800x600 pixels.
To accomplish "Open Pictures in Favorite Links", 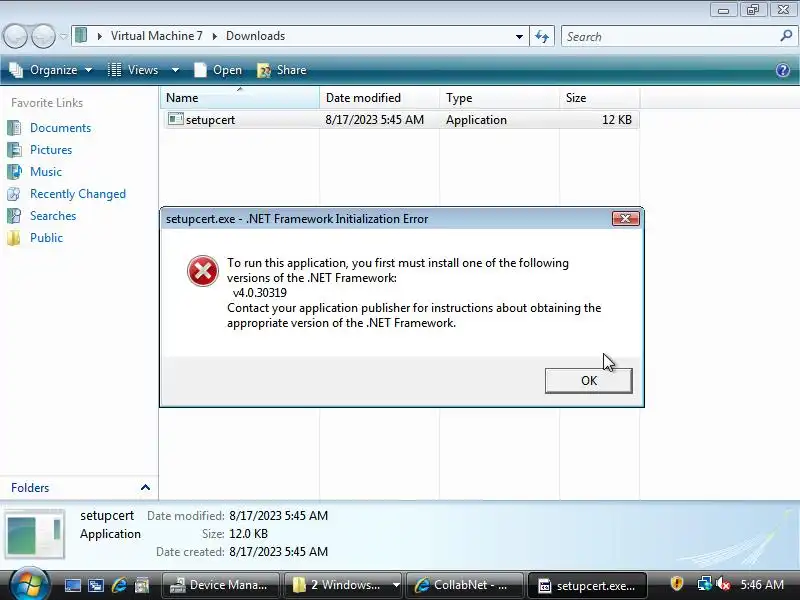I will pos(51,150).
